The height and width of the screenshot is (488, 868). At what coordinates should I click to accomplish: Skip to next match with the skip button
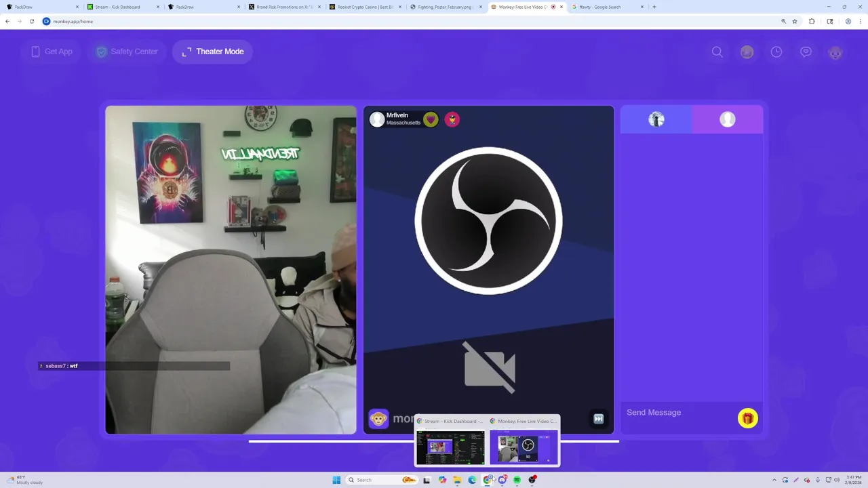click(598, 419)
